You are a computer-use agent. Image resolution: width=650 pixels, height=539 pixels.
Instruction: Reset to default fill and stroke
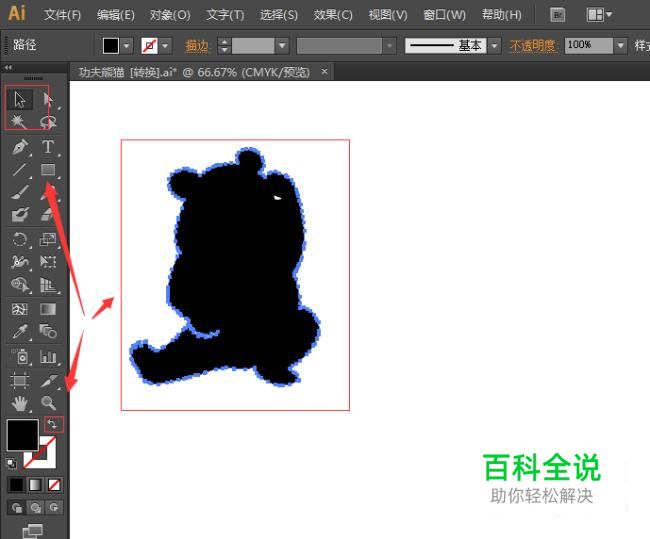(x=12, y=463)
